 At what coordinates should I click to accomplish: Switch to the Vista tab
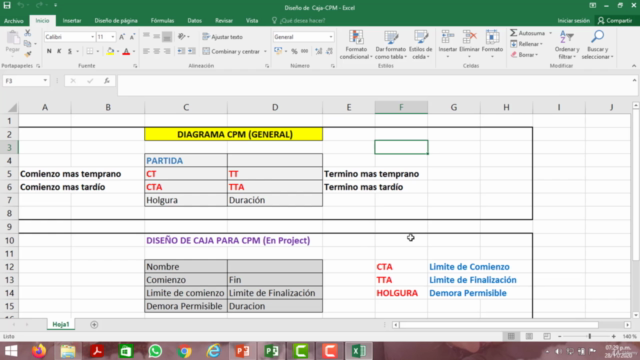pyautogui.click(x=252, y=20)
